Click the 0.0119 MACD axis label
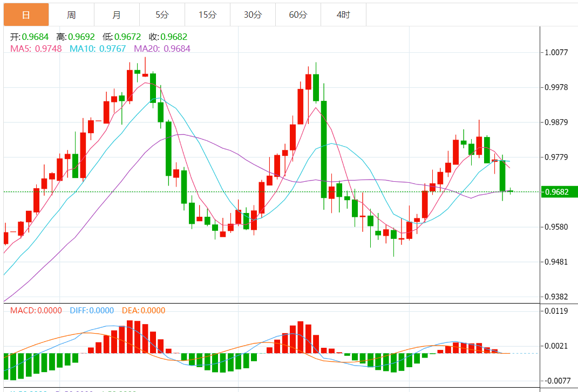578x392 pixels. [556, 311]
